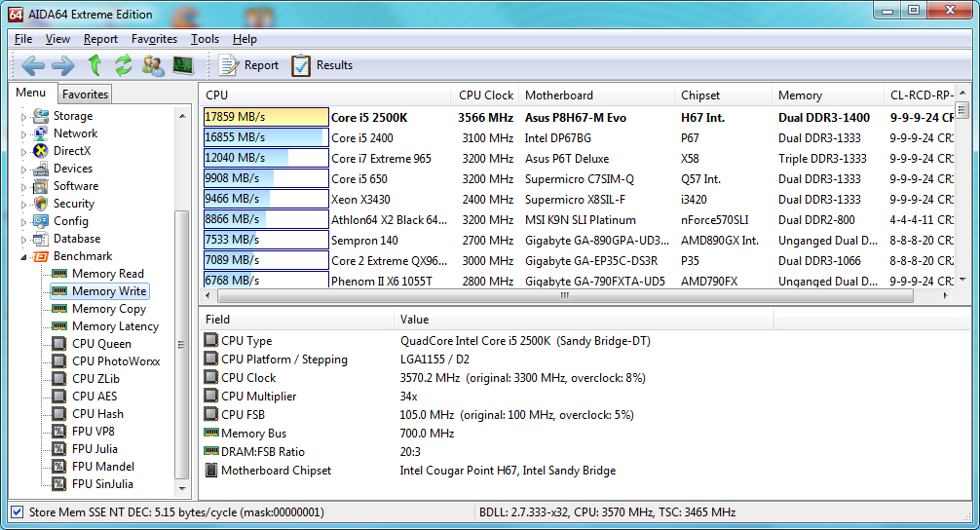The height and width of the screenshot is (530, 980).
Task: Click the Memory Read RAM icon
Action: pos(59,274)
